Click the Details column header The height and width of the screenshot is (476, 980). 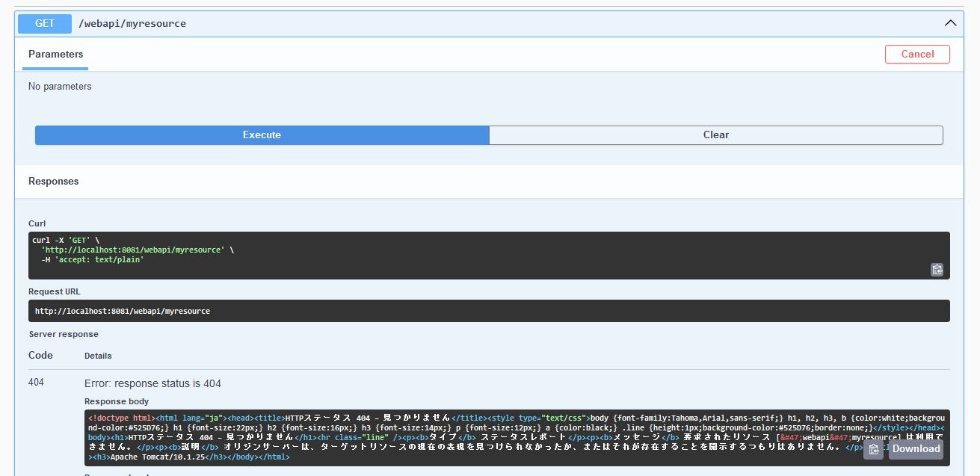pyautogui.click(x=98, y=356)
